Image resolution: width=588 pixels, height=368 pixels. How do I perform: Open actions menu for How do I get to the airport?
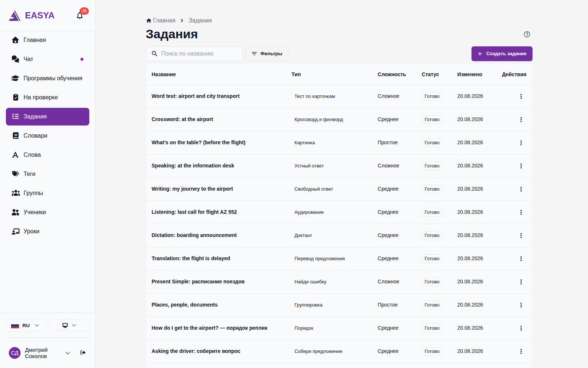[521, 328]
